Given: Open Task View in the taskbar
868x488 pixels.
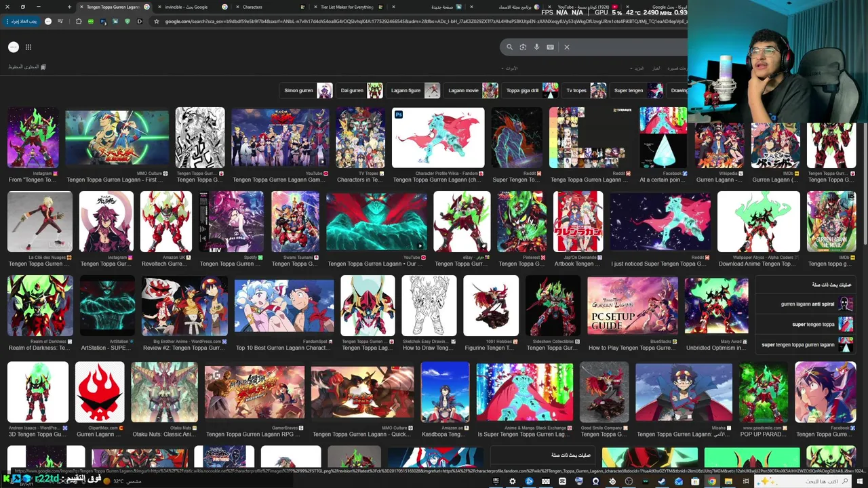Looking at the screenshot, I should 746,481.
